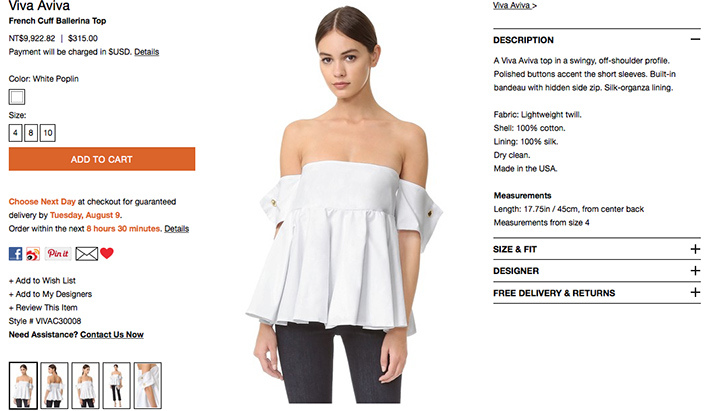The width and height of the screenshot is (709, 411).
Task: Email this product using envelope icon
Action: (x=86, y=254)
